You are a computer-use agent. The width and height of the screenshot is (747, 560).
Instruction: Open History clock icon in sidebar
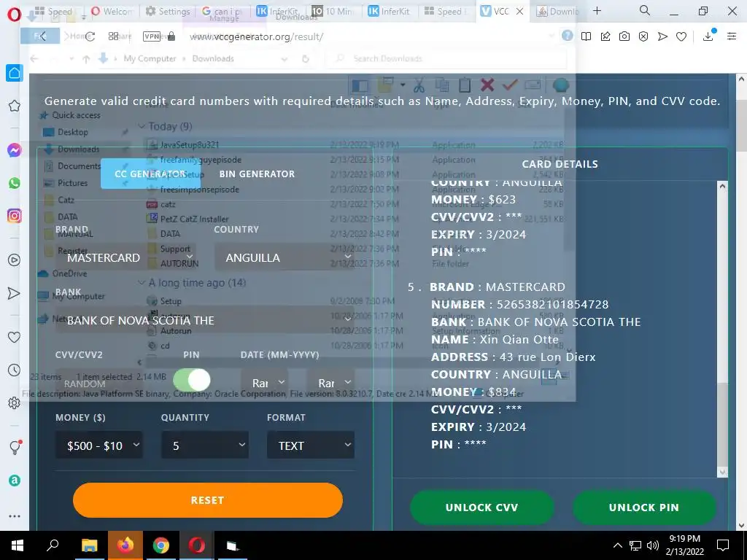[x=15, y=370]
